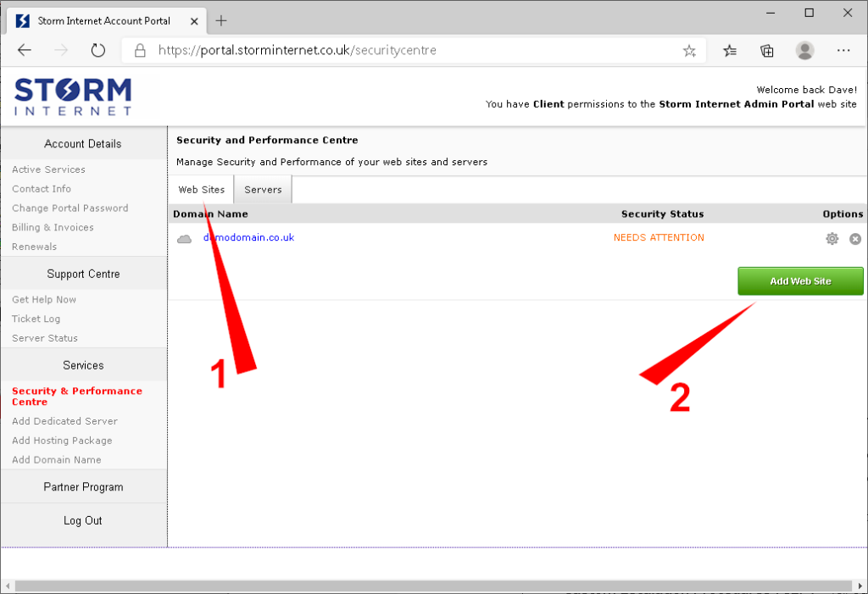Open a new browser tab

tap(221, 21)
